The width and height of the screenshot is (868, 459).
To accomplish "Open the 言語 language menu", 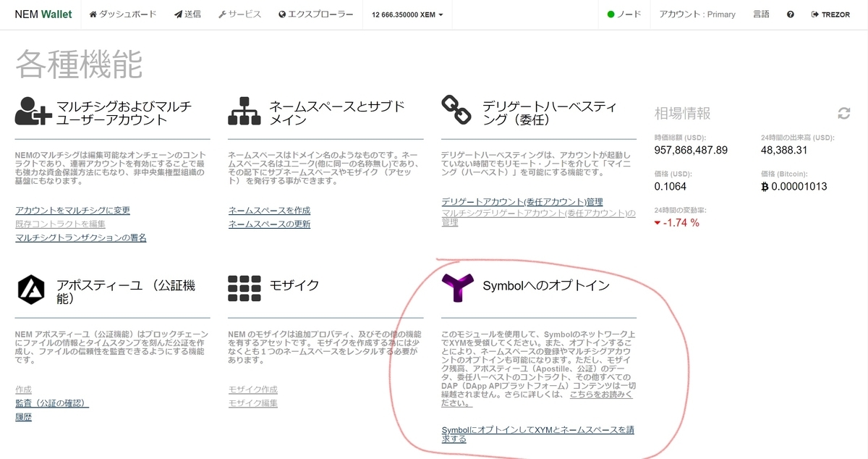I will (x=761, y=14).
